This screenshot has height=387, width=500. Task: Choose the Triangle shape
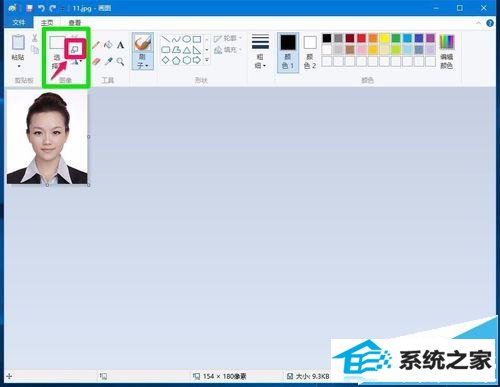[x=187, y=50]
